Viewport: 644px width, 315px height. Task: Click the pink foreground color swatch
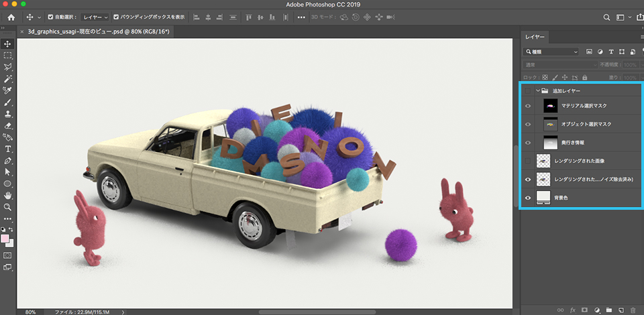[x=6, y=239]
